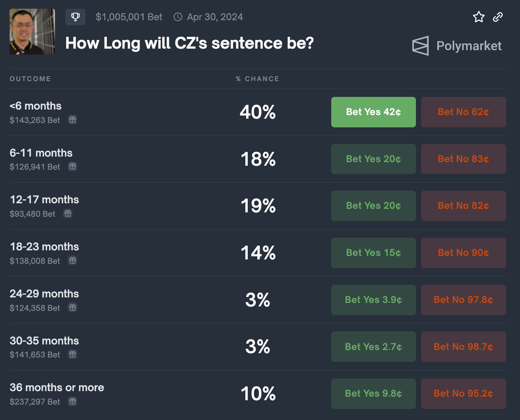520x420 pixels.
Task: Click Bet No 97.8¢ button
Action: [463, 300]
